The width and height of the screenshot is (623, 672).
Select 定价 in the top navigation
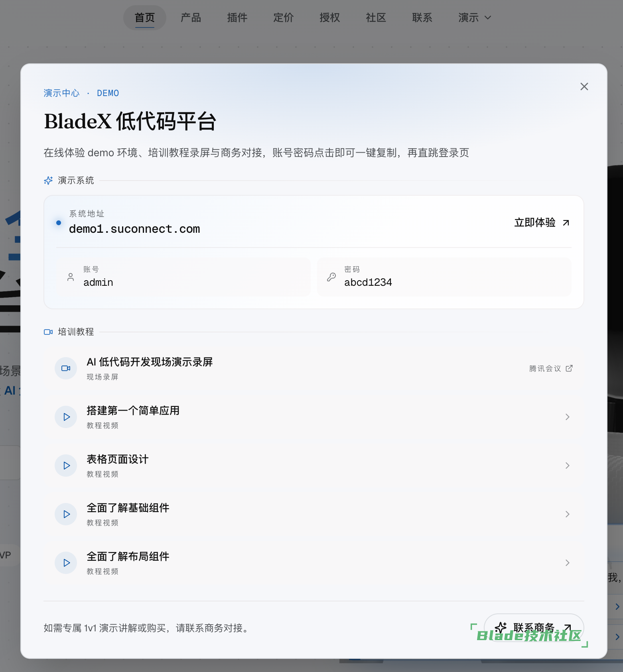pos(284,18)
